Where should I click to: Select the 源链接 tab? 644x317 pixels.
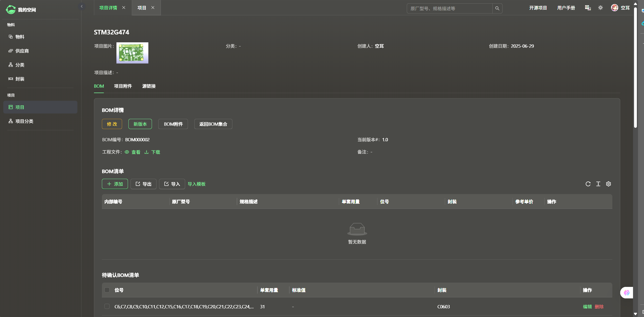click(149, 86)
